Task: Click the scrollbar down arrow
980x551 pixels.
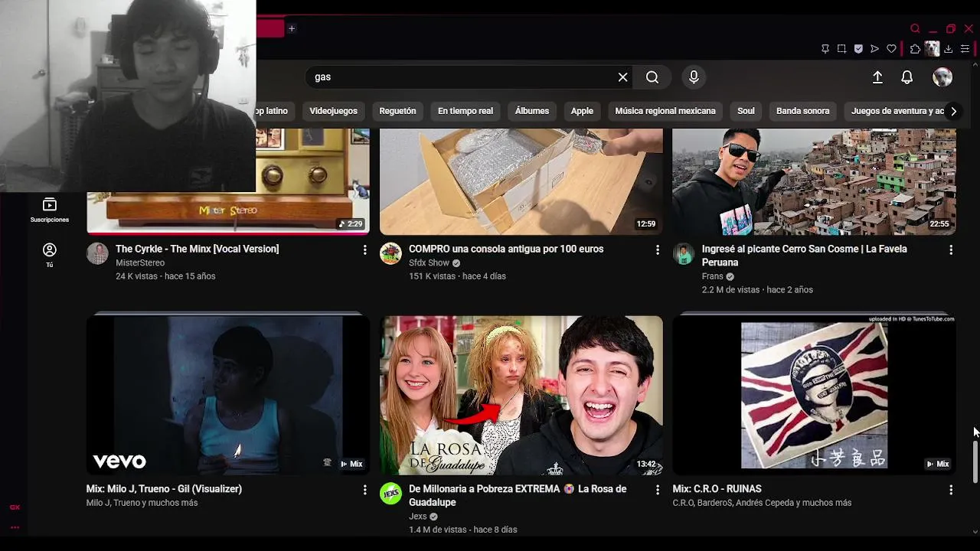Action: [x=975, y=531]
